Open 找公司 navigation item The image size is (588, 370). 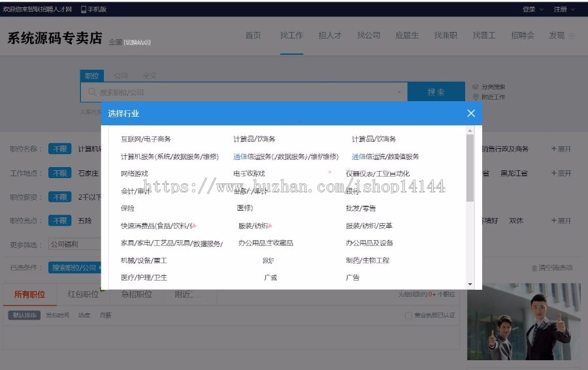tap(368, 36)
